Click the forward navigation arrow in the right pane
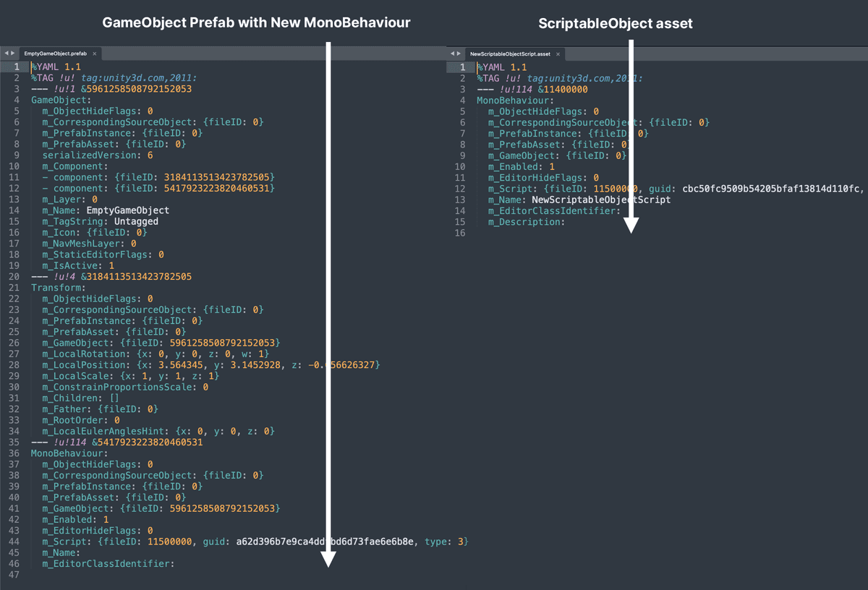Image resolution: width=868 pixels, height=590 pixels. point(458,53)
